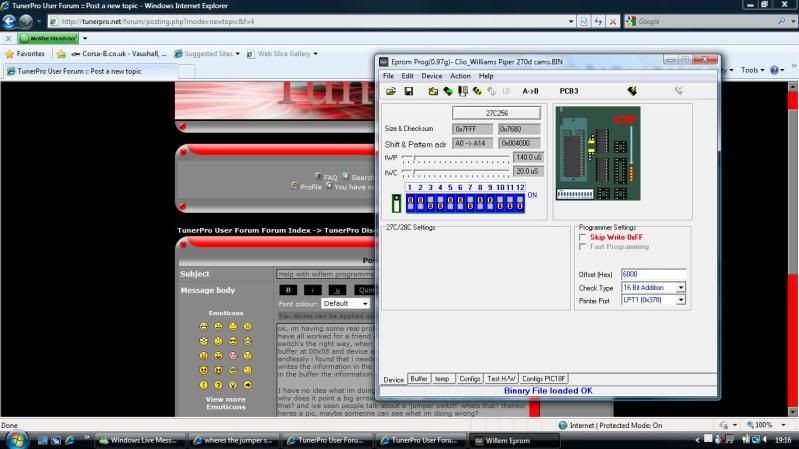This screenshot has height=449, width=799.
Task: Click the underline u button in forum editor
Action: (337, 290)
